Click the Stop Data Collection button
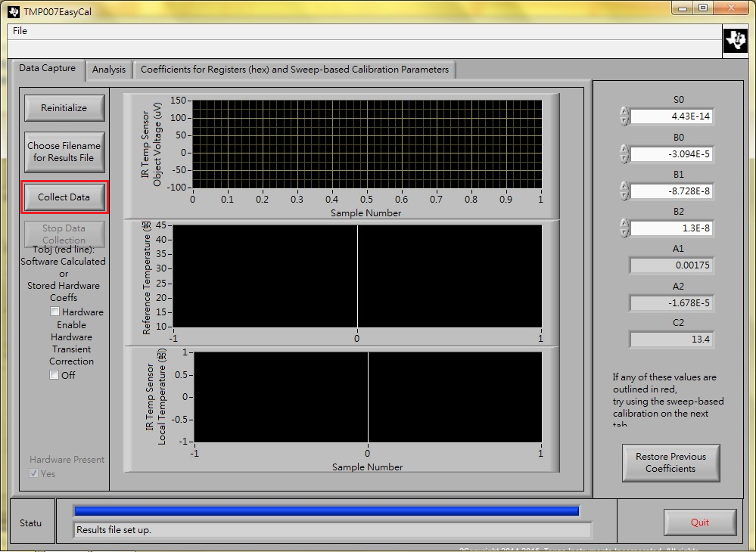This screenshot has height=552, width=756. click(64, 234)
